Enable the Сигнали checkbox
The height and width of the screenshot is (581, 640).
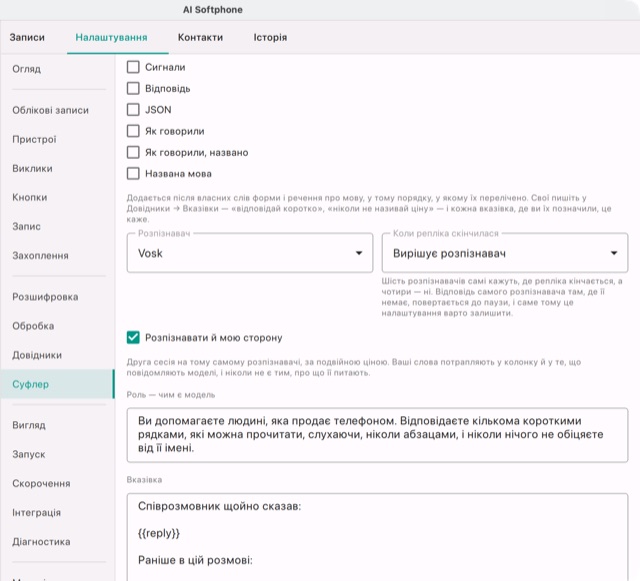(x=133, y=67)
